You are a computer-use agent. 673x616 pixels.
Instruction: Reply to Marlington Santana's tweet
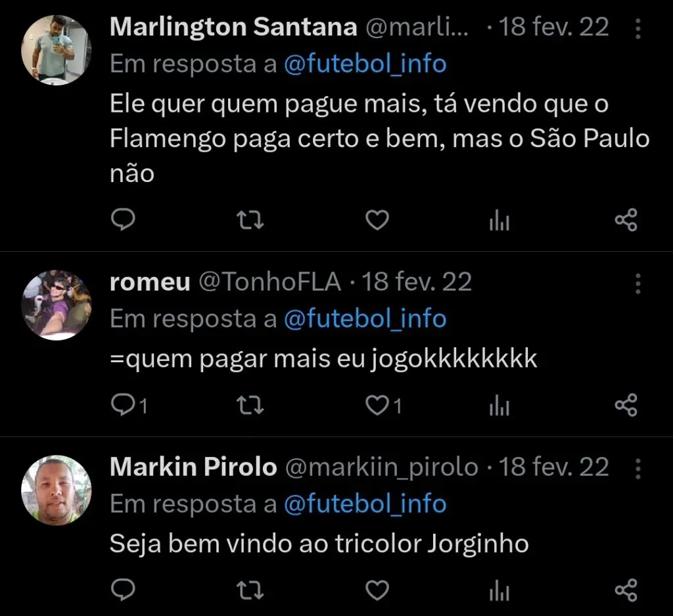point(124,220)
